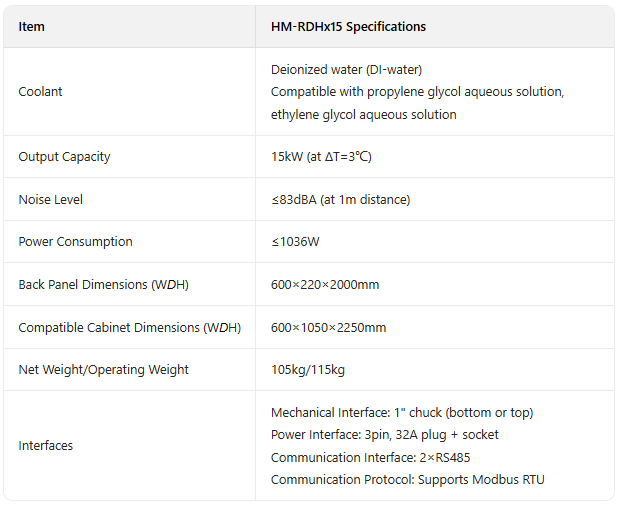
Task: Select the "Coolant" row label
Action: [x=40, y=92]
